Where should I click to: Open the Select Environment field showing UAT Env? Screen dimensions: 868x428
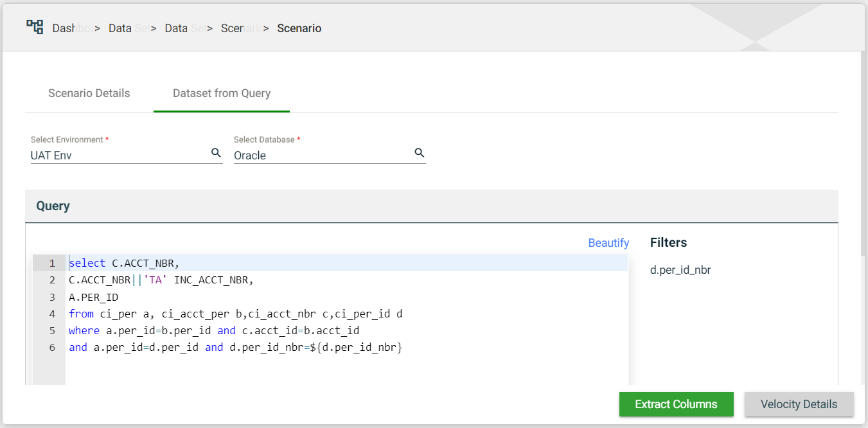[x=119, y=156]
